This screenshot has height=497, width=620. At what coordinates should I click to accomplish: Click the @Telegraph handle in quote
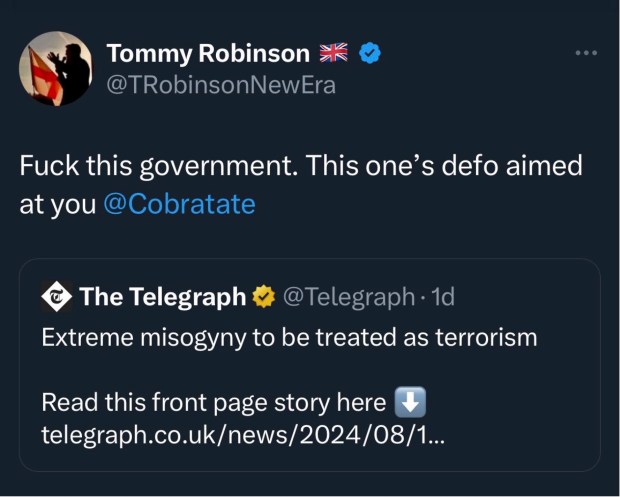[x=346, y=297]
